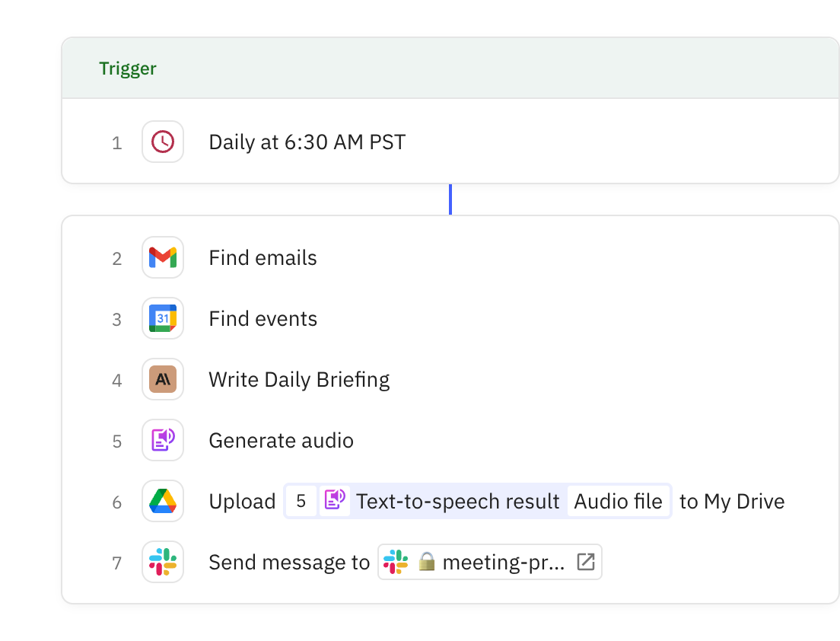The image size is (840, 641).
Task: Click the connector line between trigger and steps
Action: 450,198
